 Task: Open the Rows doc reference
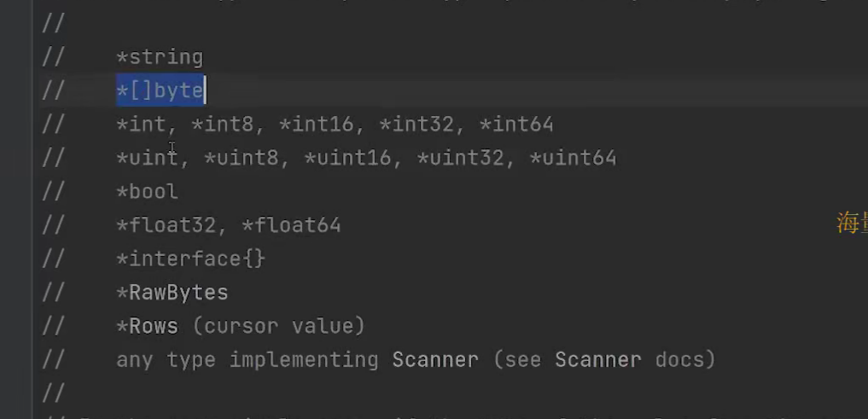154,326
